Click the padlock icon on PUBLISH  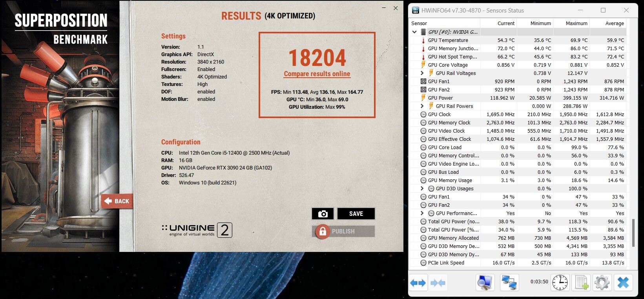click(322, 232)
